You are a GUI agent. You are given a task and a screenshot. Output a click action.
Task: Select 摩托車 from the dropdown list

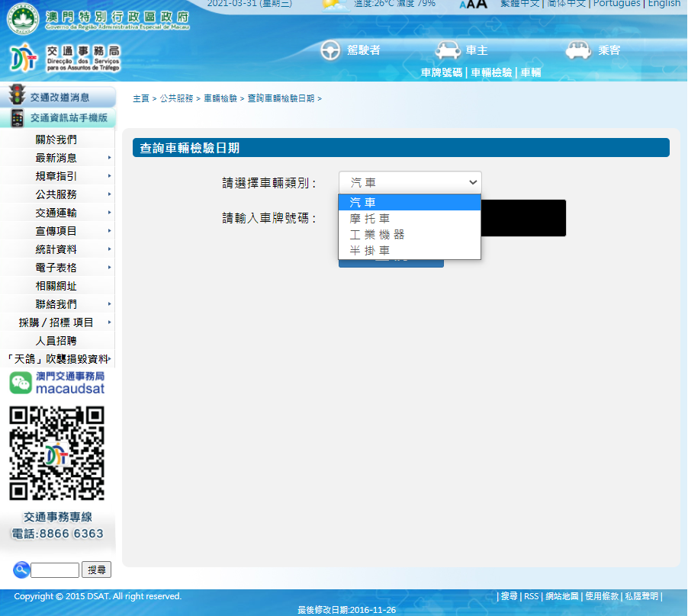(x=370, y=218)
